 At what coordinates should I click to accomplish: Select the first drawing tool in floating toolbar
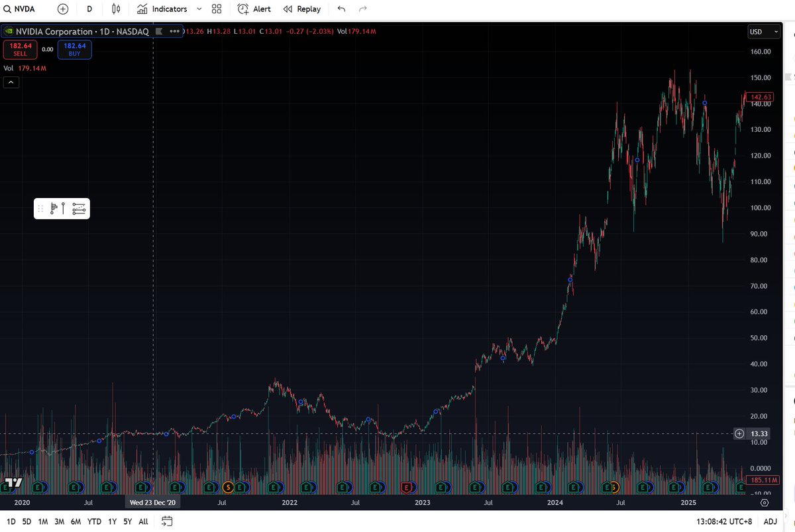point(53,209)
